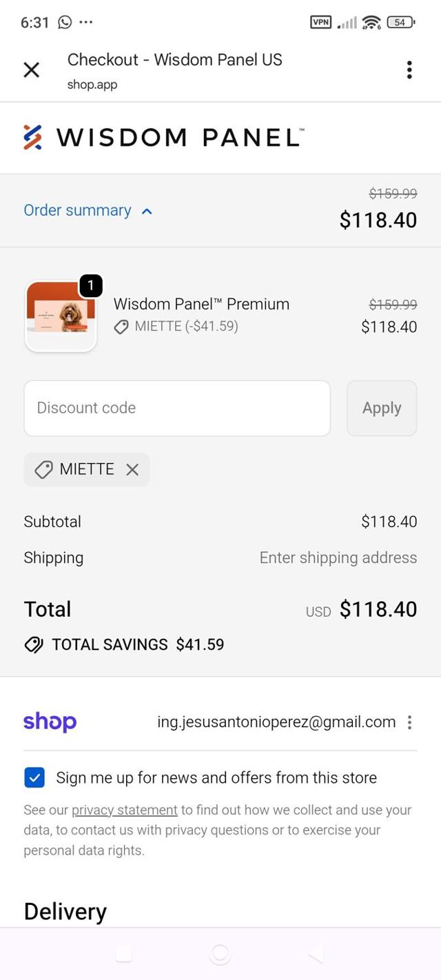Viewport: 441px width, 980px height.
Task: Uncheck the news and offers checkbox
Action: (34, 777)
